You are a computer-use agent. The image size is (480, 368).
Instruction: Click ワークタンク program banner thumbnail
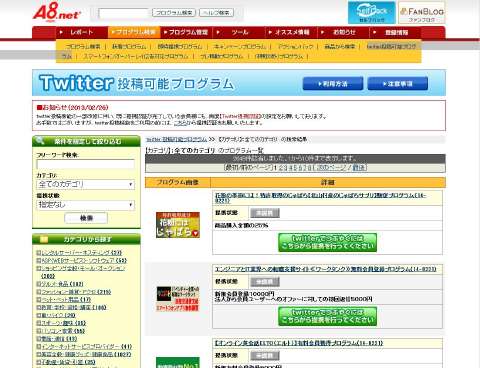click(178, 298)
